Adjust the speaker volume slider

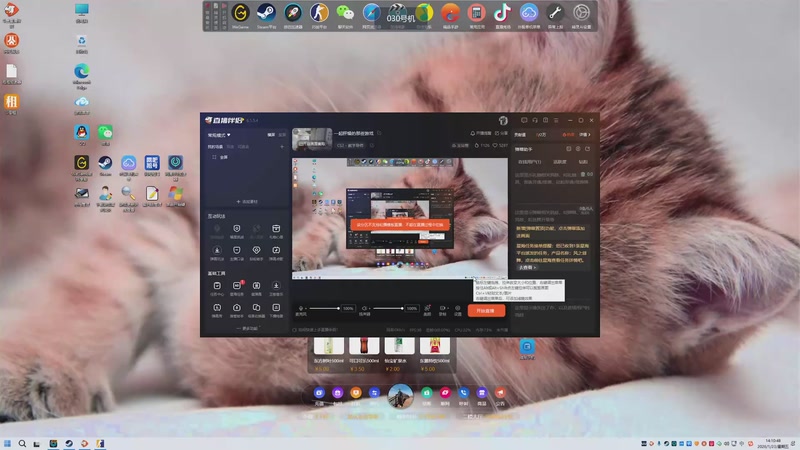coord(388,308)
